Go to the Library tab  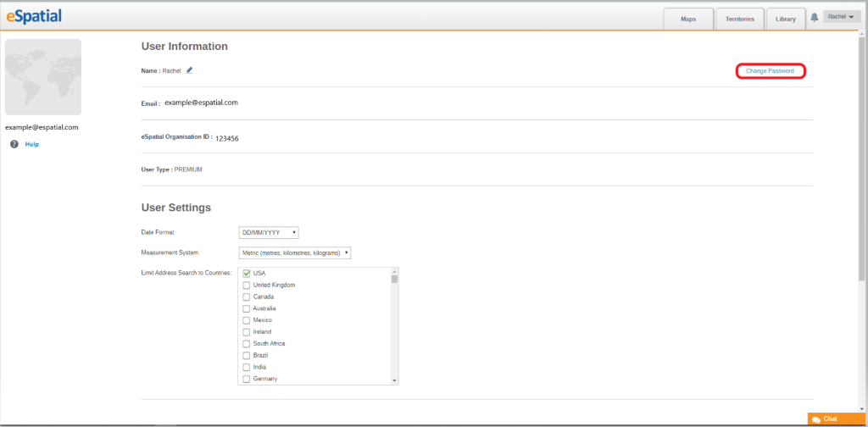point(786,19)
